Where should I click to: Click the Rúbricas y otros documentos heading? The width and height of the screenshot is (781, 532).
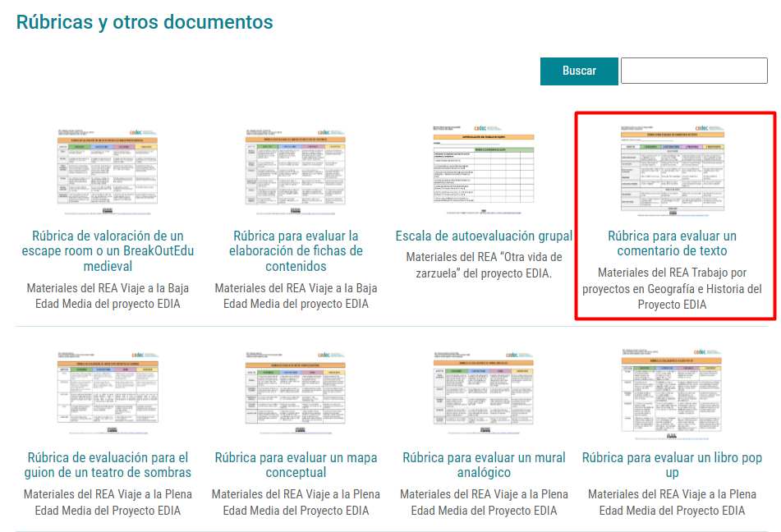pyautogui.click(x=145, y=22)
